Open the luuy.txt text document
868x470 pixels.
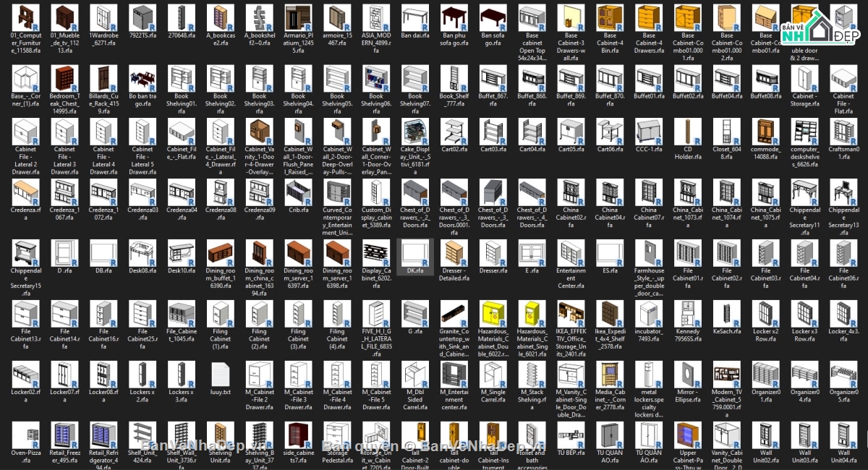220,375
